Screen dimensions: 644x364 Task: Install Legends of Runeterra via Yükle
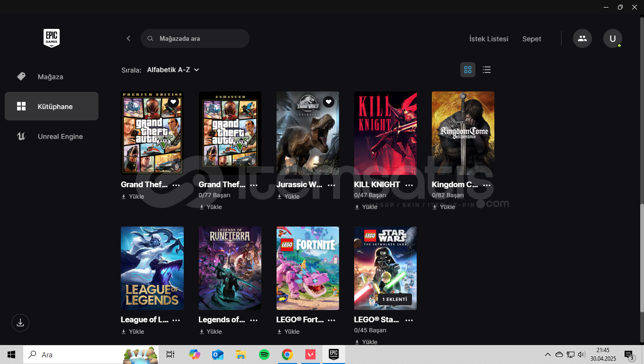(x=210, y=332)
